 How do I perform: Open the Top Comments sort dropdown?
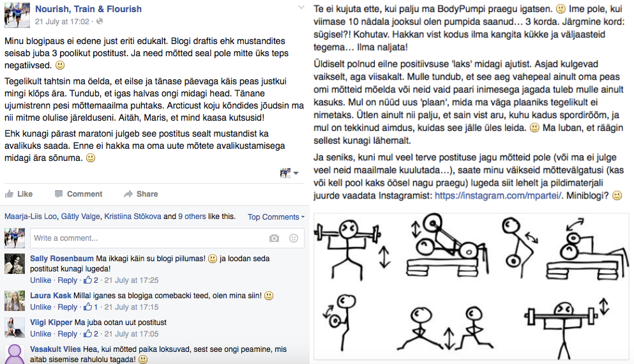point(276,216)
